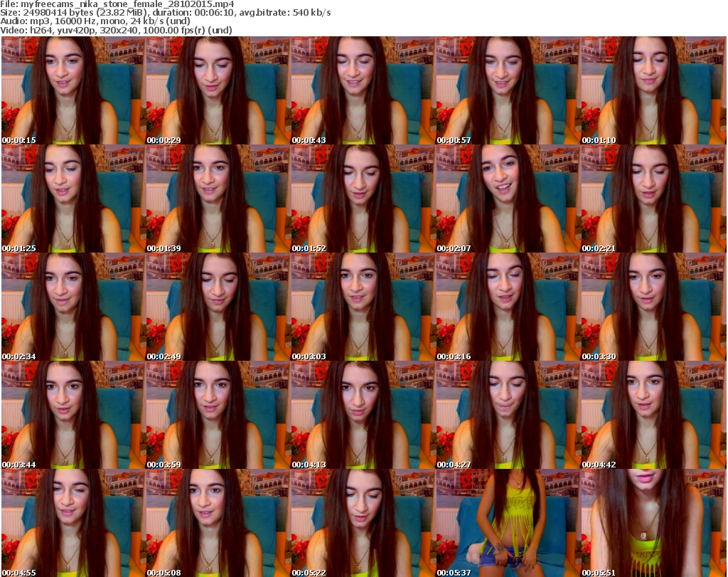Select the frame stamped 00:02:21
Screen dimensions: 728x577
click(x=653, y=198)
